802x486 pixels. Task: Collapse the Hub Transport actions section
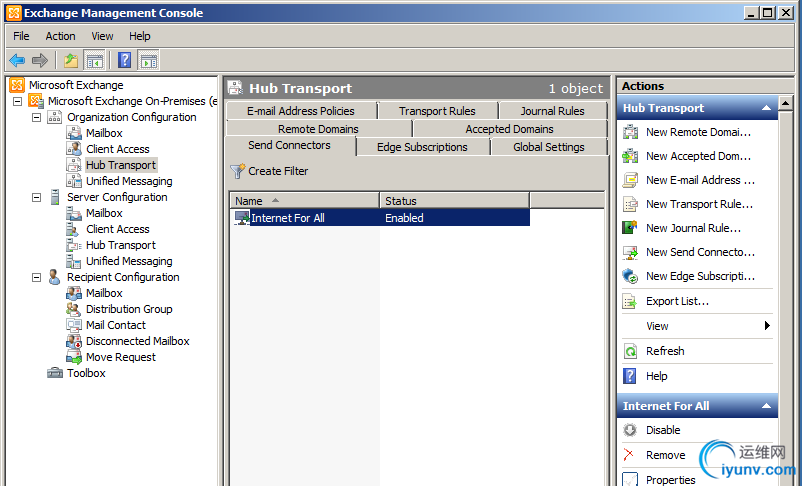[x=766, y=108]
